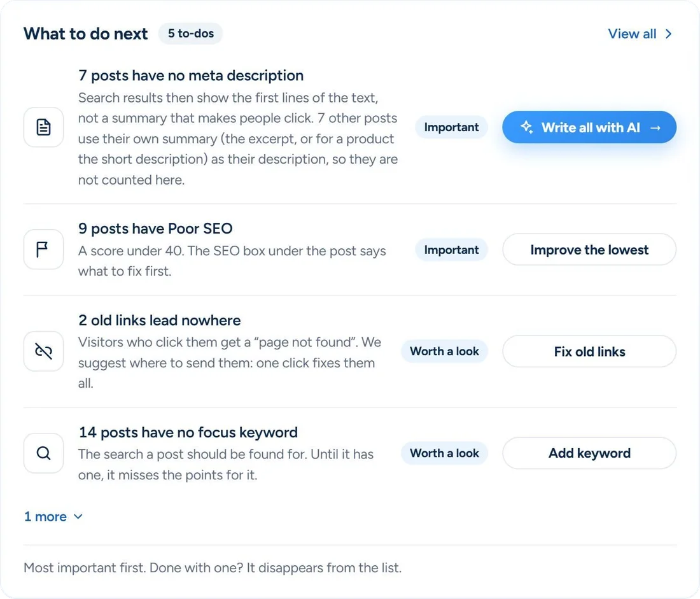Viewport: 700px width, 599px height.
Task: Click the sparkle icon in Write all with AI
Action: (527, 127)
